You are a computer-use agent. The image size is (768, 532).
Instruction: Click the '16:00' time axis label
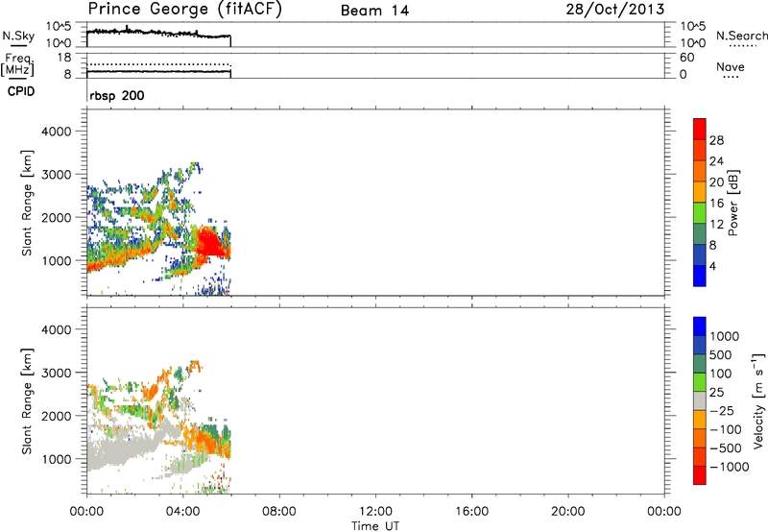point(471,512)
